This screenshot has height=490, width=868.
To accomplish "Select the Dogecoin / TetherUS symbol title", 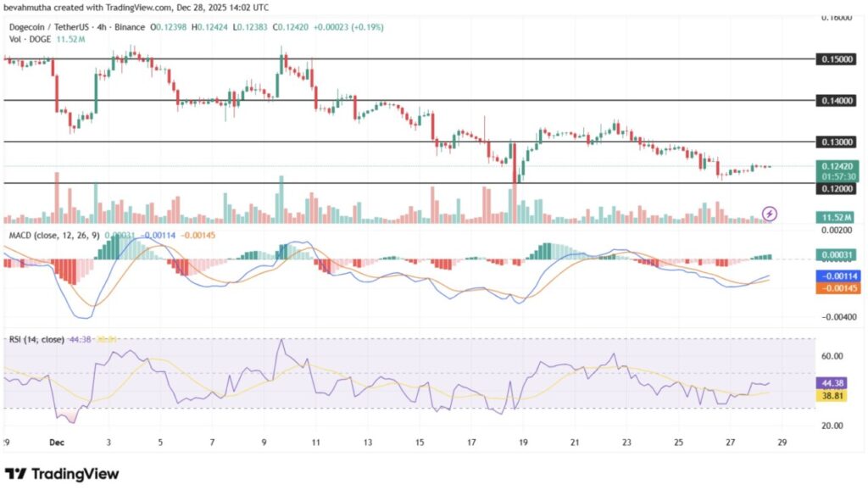I will pos(54,27).
